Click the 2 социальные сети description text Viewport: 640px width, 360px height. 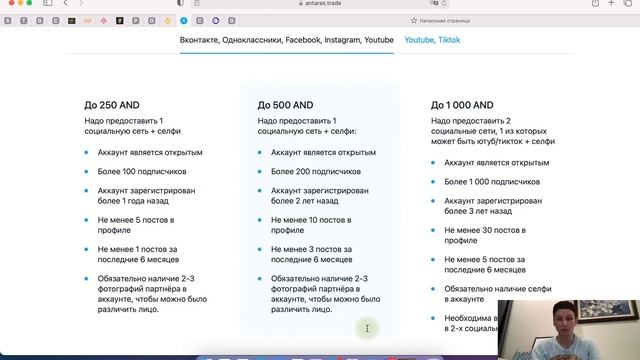coord(493,131)
